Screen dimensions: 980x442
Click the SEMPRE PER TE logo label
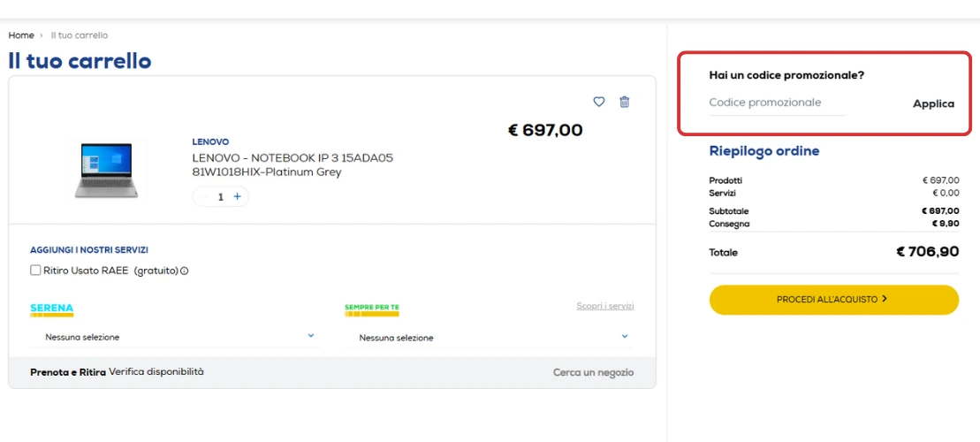[372, 310]
